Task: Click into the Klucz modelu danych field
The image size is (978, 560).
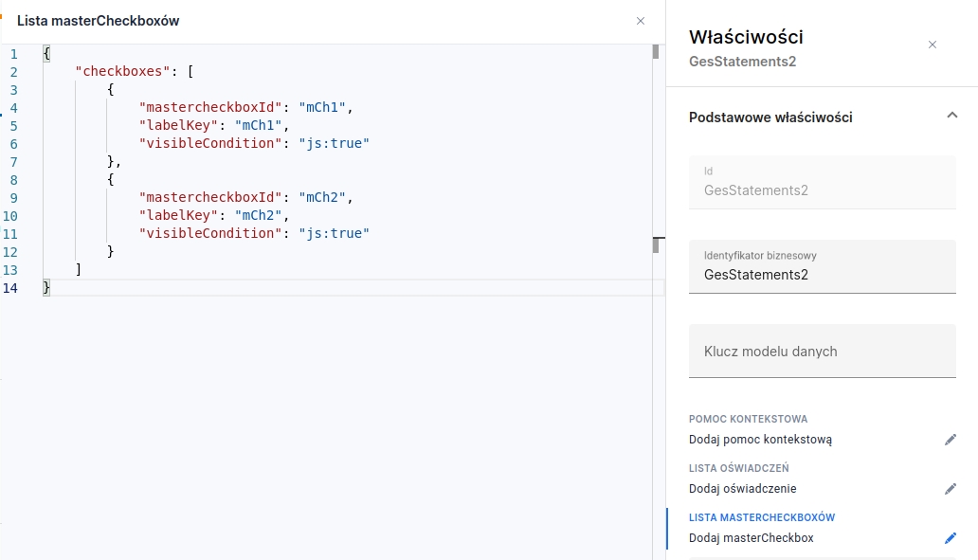Action: (822, 352)
